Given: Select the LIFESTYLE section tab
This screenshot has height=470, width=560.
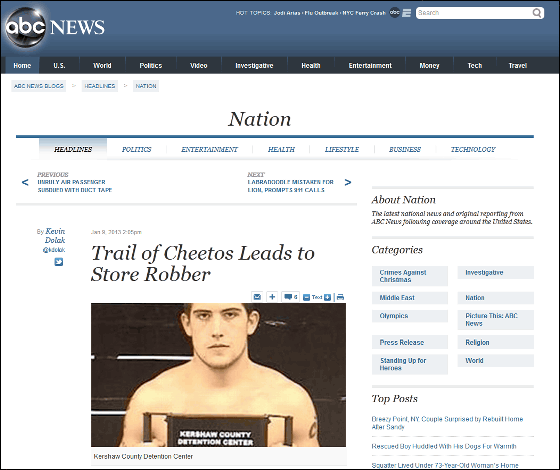Looking at the screenshot, I should coord(342,150).
